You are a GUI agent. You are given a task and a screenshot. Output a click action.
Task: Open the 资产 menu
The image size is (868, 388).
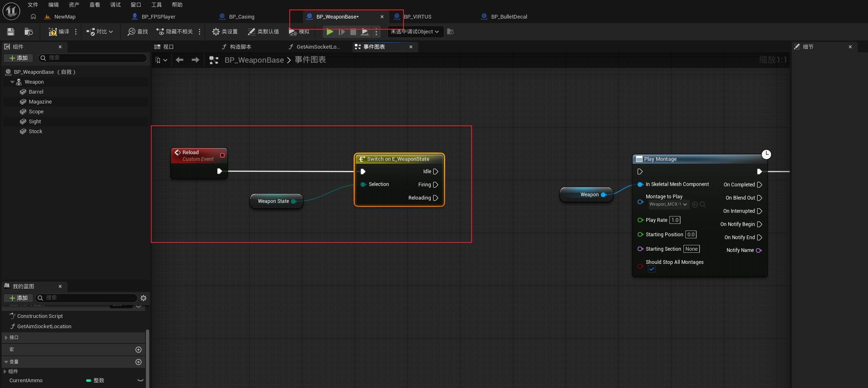click(x=74, y=5)
